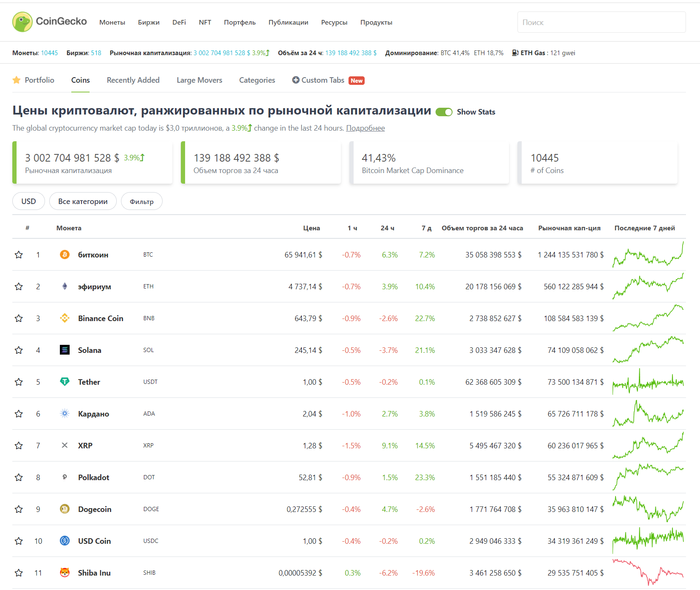Add Cardano to favorites star

19,414
